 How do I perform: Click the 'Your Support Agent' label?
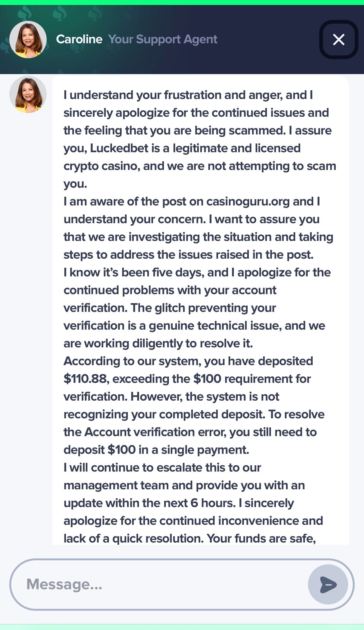162,40
